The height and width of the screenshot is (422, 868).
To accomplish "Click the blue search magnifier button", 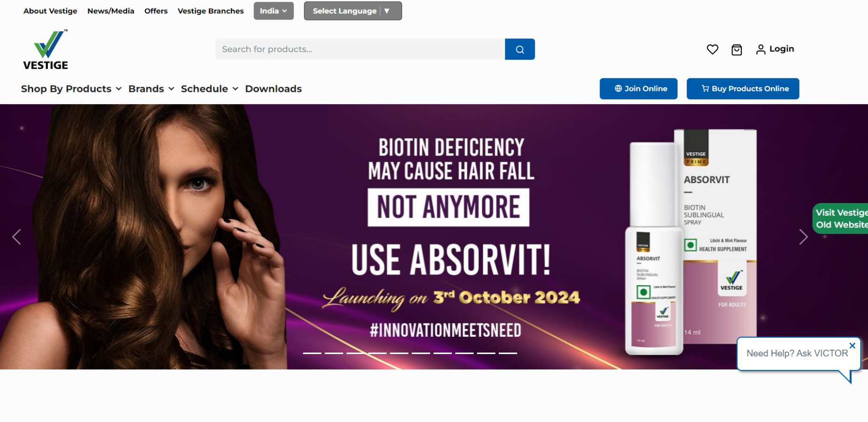I will 520,49.
